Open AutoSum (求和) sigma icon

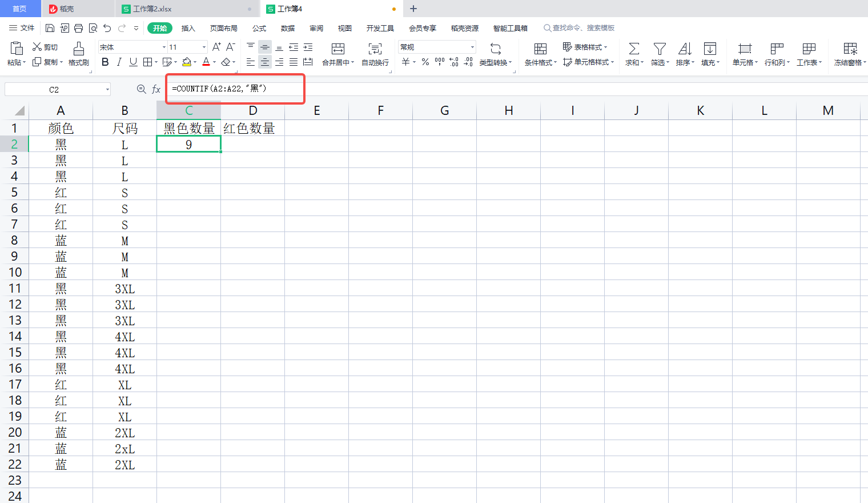tap(633, 49)
